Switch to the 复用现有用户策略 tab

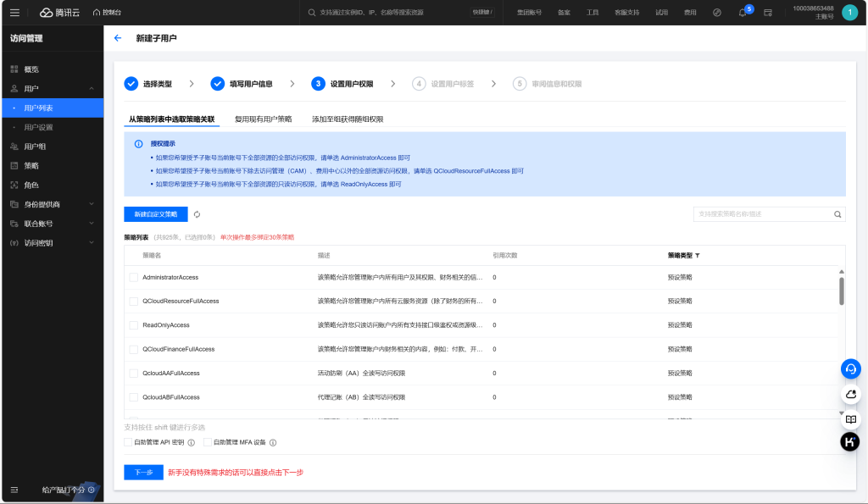coord(263,119)
